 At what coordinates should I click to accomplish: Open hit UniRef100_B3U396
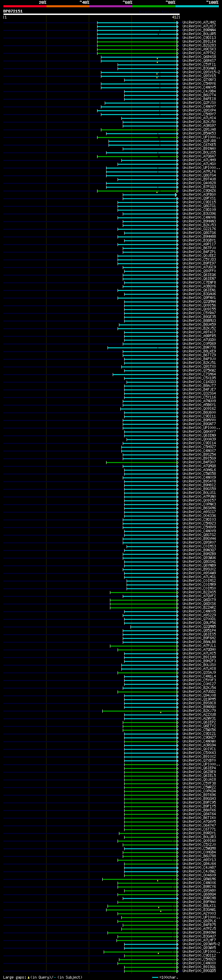tap(199, 213)
